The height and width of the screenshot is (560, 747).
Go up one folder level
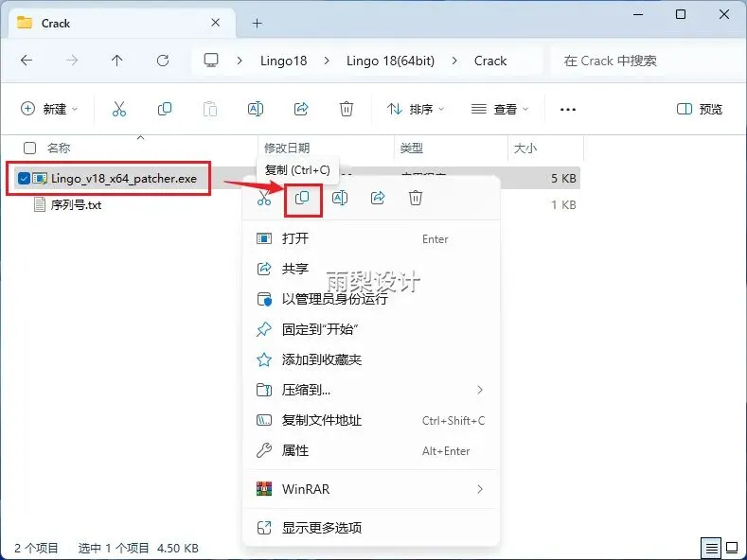click(116, 61)
